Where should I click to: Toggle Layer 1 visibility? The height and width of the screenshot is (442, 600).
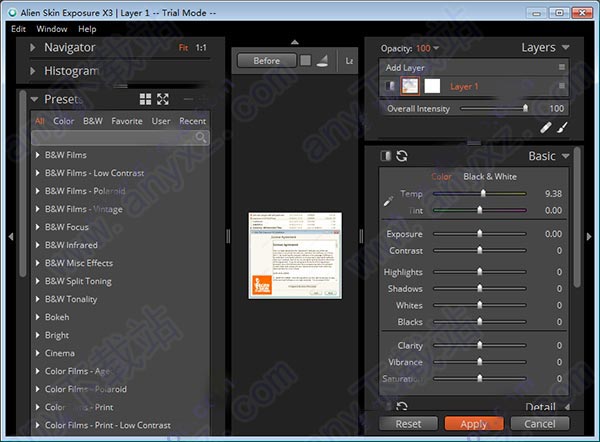coord(389,86)
